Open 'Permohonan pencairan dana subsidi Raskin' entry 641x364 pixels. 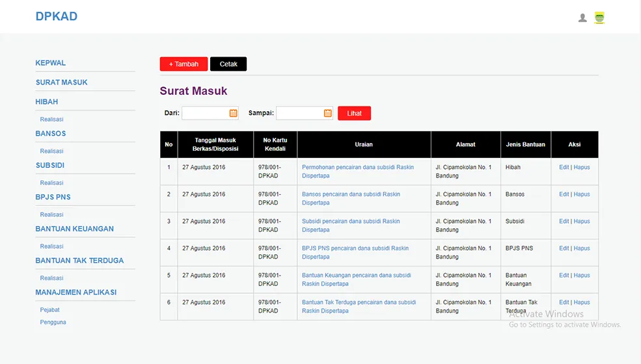pyautogui.click(x=358, y=172)
